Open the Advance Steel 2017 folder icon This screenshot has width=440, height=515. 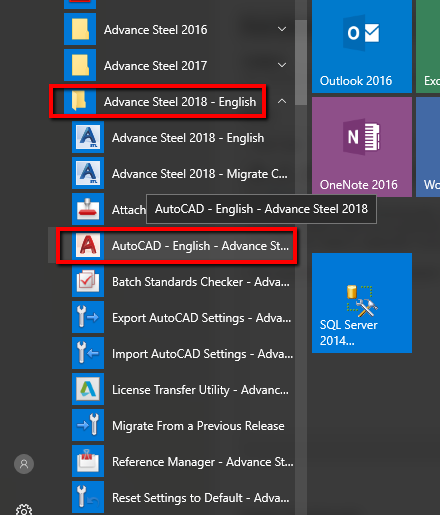[80, 65]
